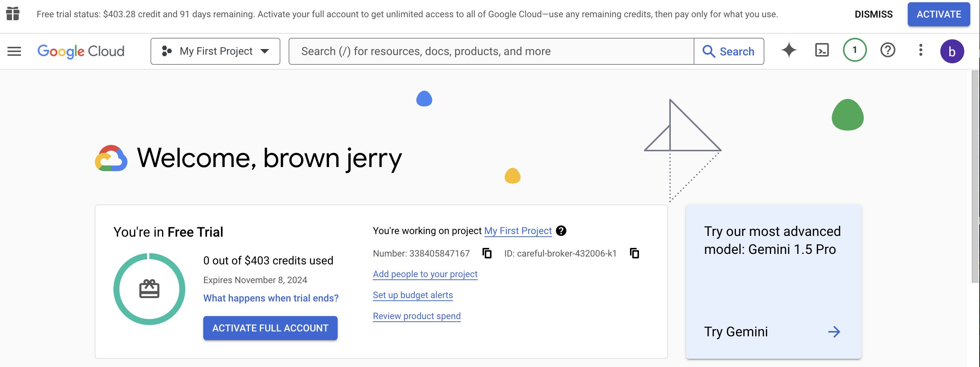
Task: Click the page vertical scrollbar
Action: (x=975, y=177)
